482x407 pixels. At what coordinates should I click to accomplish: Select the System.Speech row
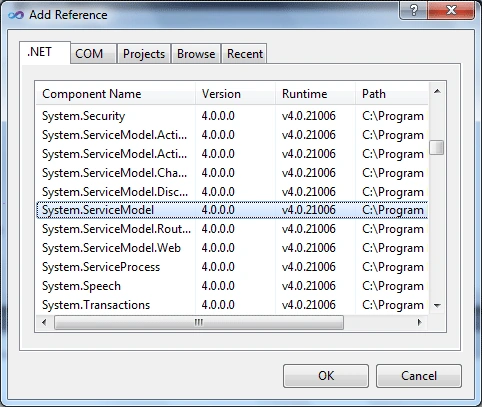232,286
